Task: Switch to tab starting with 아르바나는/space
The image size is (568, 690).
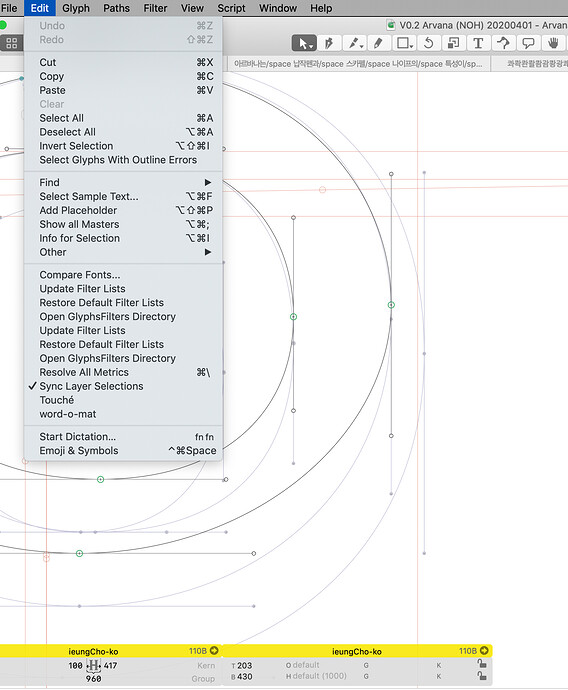Action: pos(358,64)
